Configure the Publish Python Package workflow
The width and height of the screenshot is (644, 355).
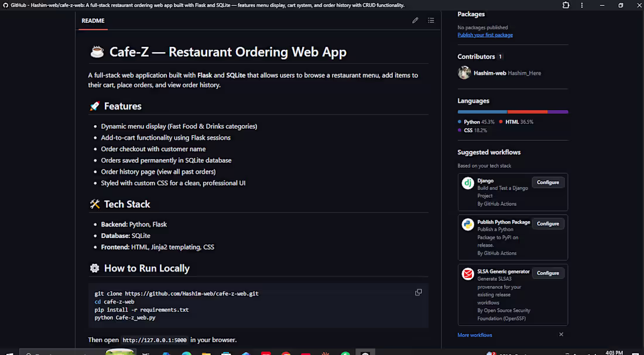[548, 223]
